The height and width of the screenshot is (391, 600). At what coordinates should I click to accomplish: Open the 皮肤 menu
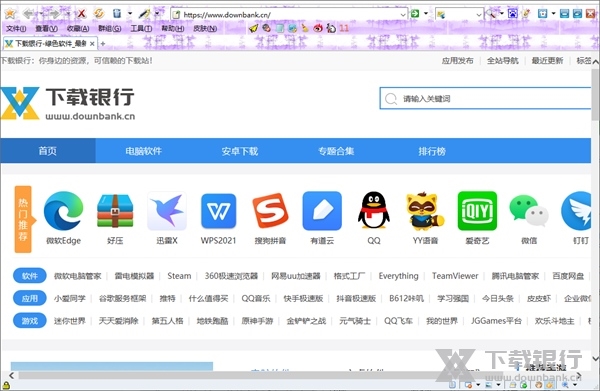click(205, 28)
